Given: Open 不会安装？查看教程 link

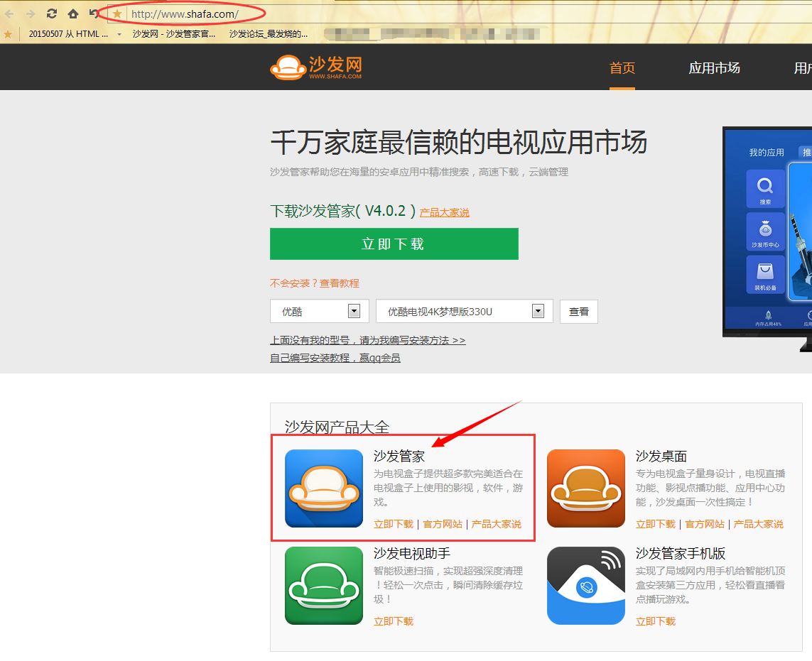Looking at the screenshot, I should tap(314, 283).
